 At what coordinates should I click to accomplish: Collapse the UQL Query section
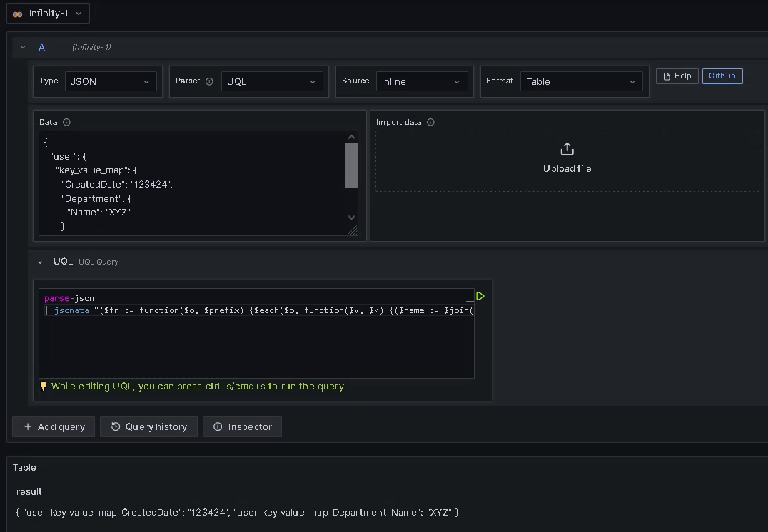40,262
